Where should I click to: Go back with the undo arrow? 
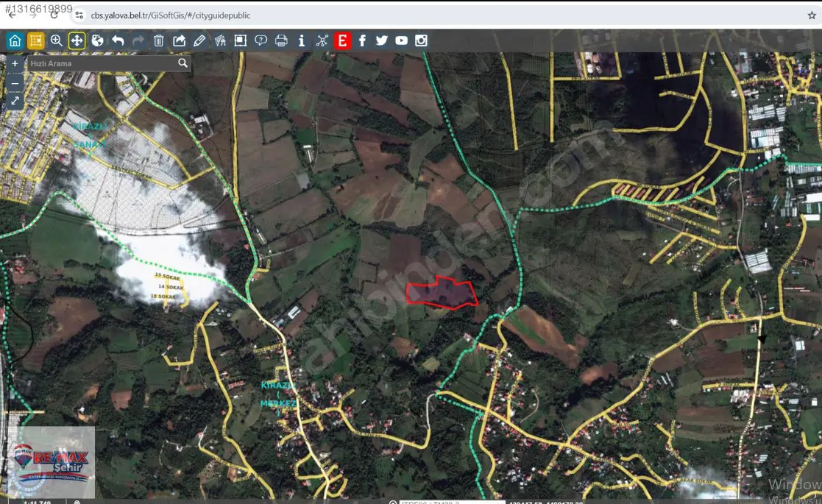pos(118,40)
